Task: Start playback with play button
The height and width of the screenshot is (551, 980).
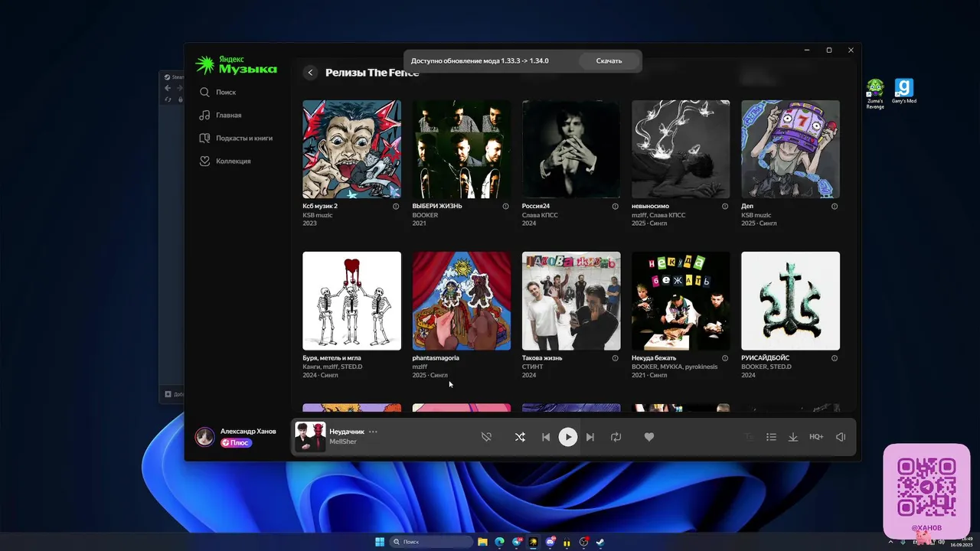Action: pyautogui.click(x=567, y=437)
